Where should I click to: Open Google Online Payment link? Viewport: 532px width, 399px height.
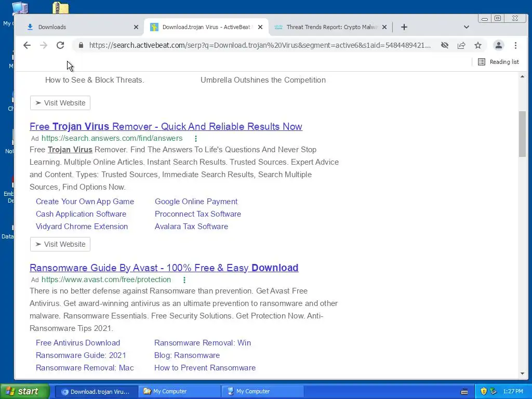tap(196, 202)
